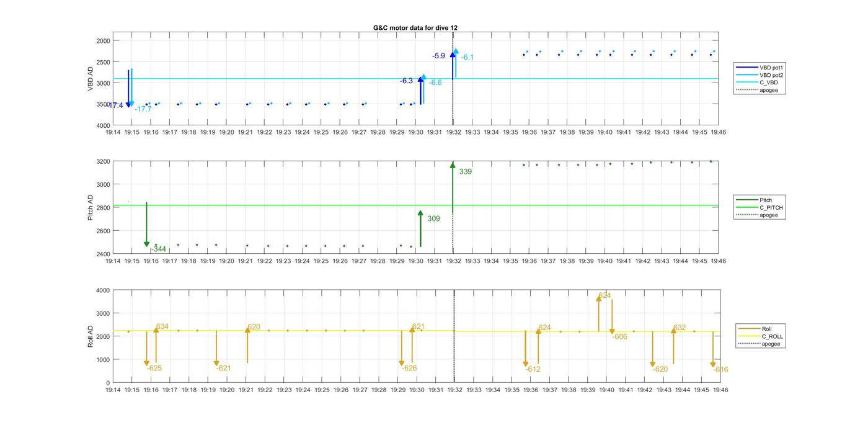
Task: Click the positive '621' roll value label
Action: tap(418, 327)
